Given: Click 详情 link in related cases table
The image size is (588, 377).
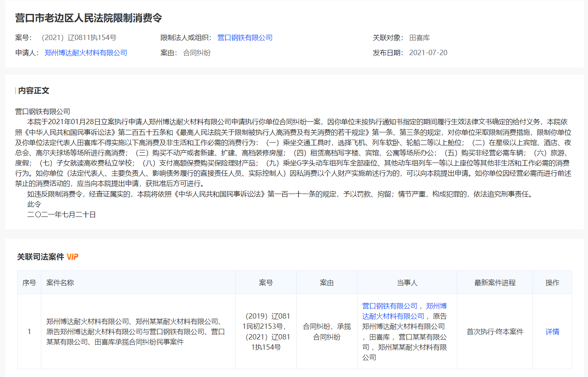Looking at the screenshot, I should pyautogui.click(x=552, y=332).
